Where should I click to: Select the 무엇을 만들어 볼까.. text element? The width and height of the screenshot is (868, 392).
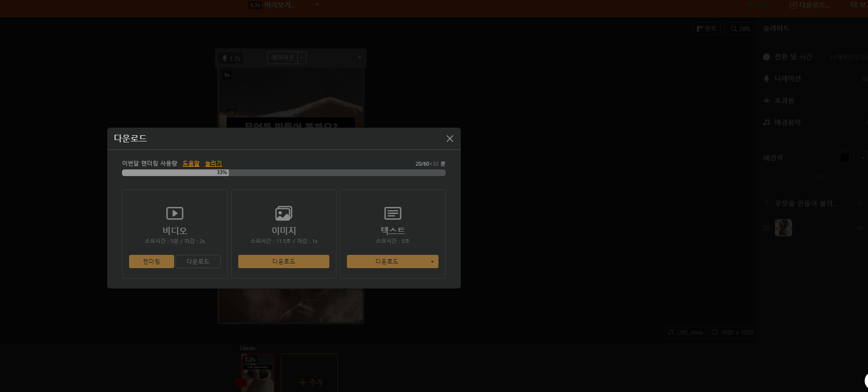pos(805,203)
